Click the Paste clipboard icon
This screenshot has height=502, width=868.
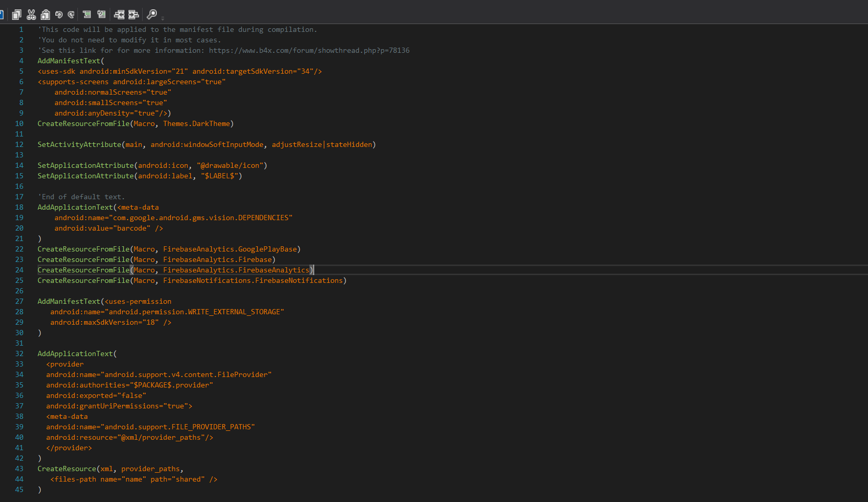(45, 14)
